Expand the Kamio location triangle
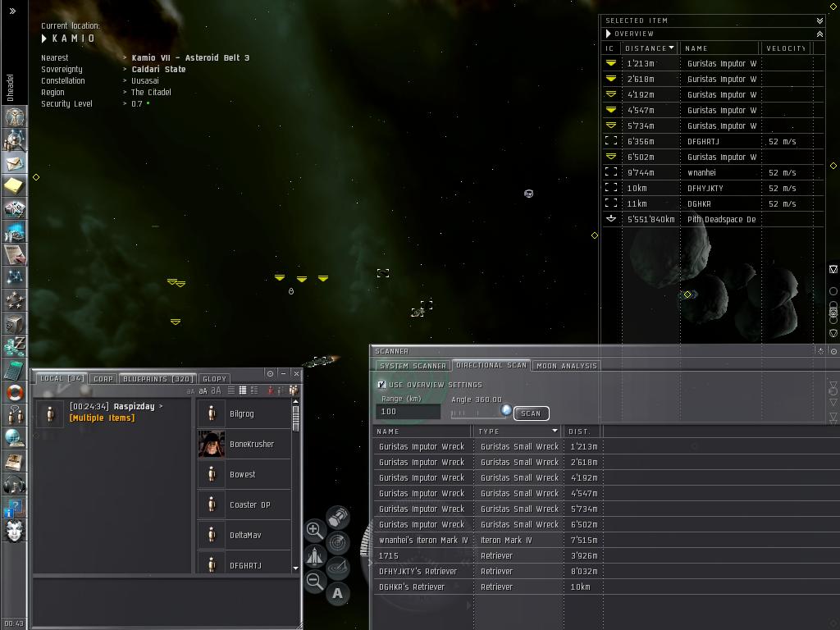The width and height of the screenshot is (840, 630). coord(44,39)
